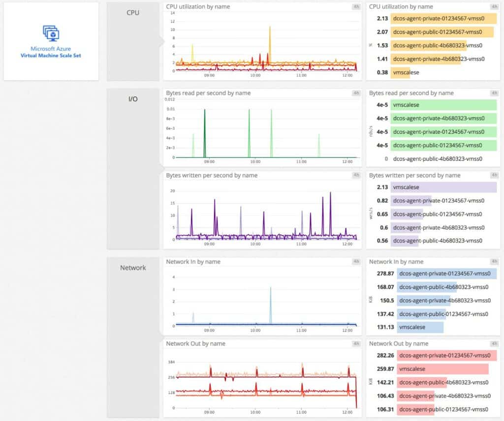Click the Network Out by name toplist title

tap(399, 344)
